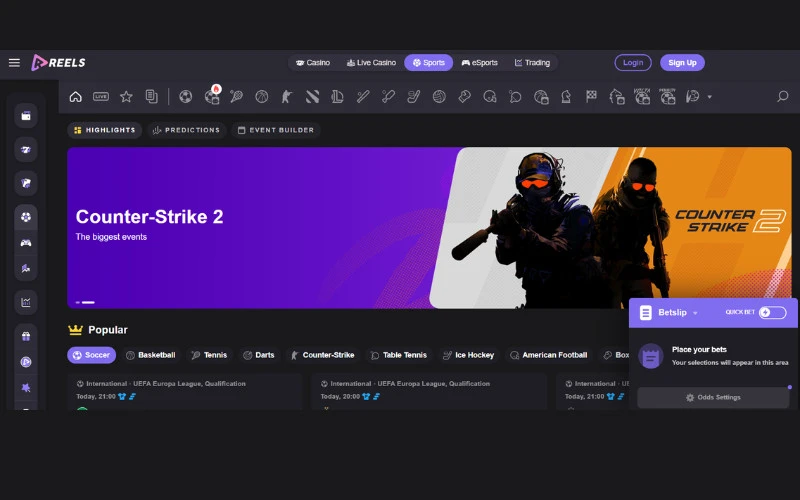Select the League of Legends icon

[337, 96]
